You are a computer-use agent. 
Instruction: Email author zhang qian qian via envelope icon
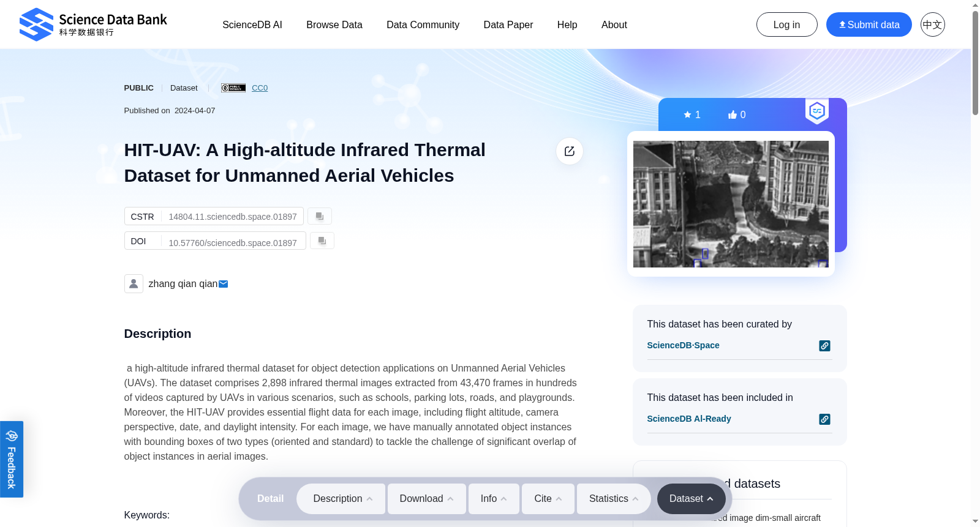224,284
